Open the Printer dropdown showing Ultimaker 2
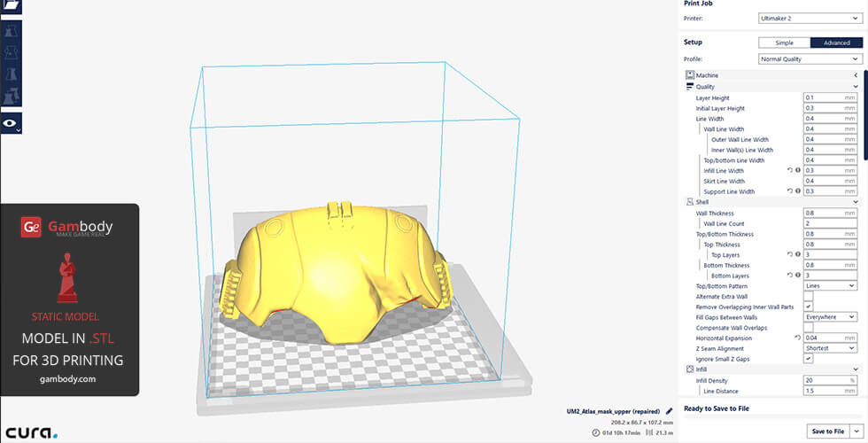868x443 pixels. [x=808, y=17]
